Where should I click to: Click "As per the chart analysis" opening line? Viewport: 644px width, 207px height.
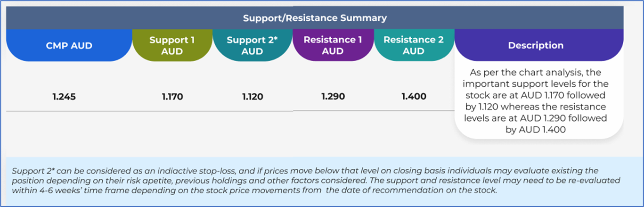pos(536,73)
